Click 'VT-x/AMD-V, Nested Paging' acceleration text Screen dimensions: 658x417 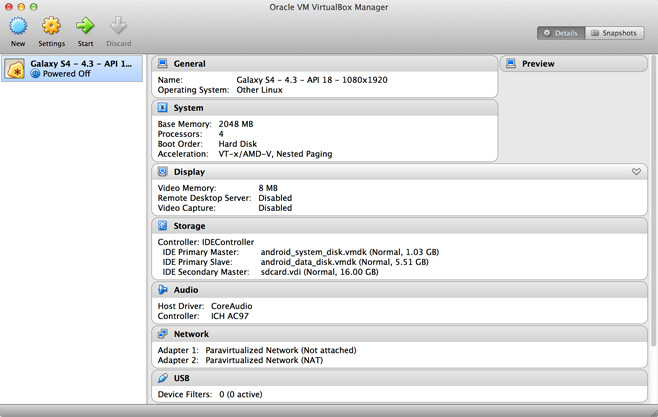275,154
